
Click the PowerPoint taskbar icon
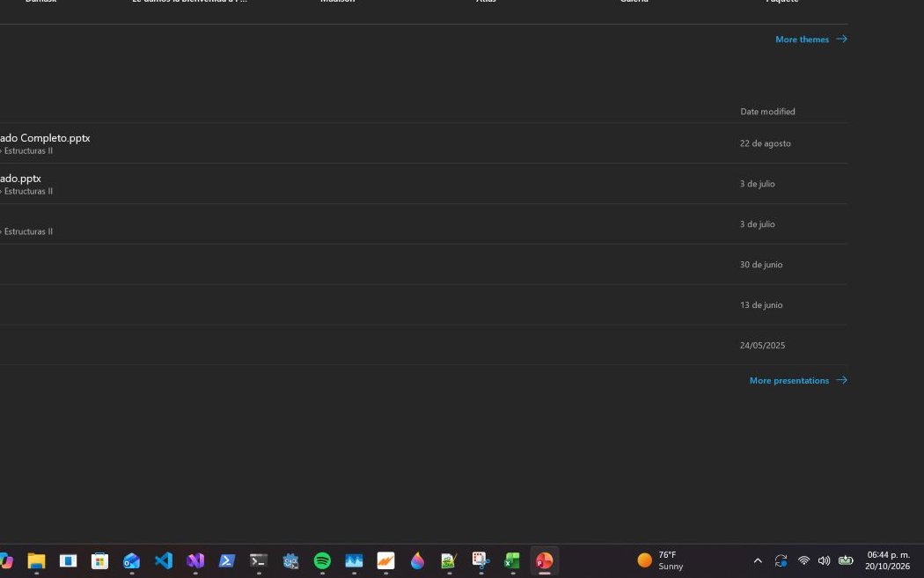click(x=545, y=561)
